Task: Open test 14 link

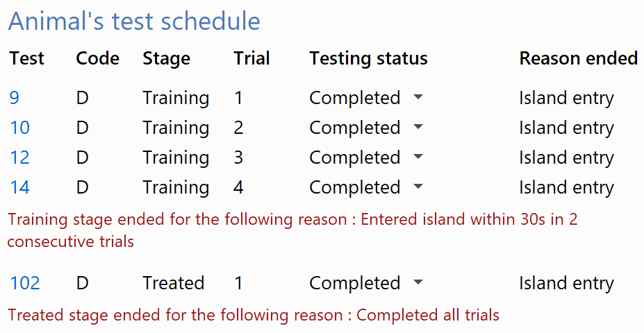Action: [19, 188]
